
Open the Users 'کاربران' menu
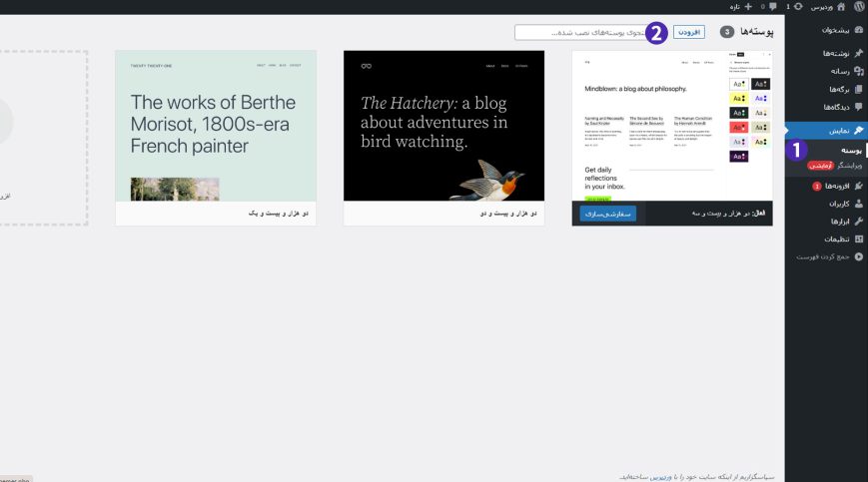pyautogui.click(x=833, y=204)
